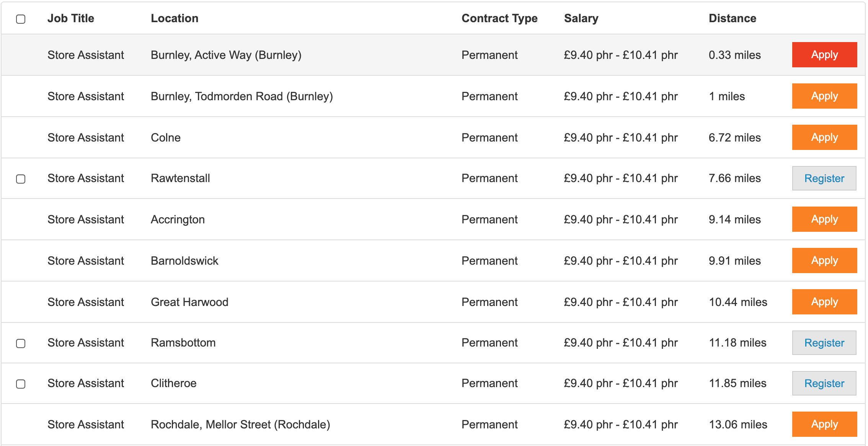Open the Colne Store Assistant listing
868x446 pixels.
click(86, 138)
